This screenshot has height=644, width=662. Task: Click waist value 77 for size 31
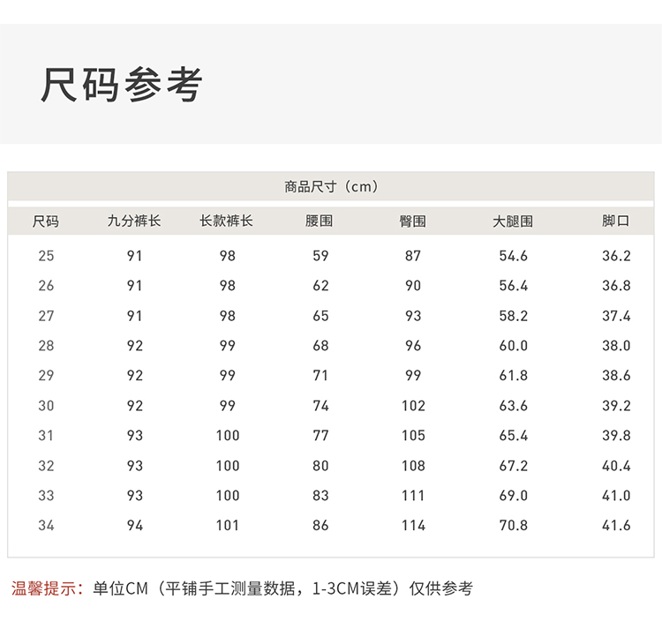(x=320, y=436)
